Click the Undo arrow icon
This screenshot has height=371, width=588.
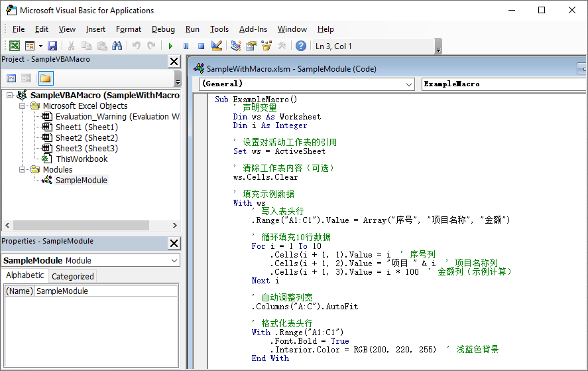[136, 46]
